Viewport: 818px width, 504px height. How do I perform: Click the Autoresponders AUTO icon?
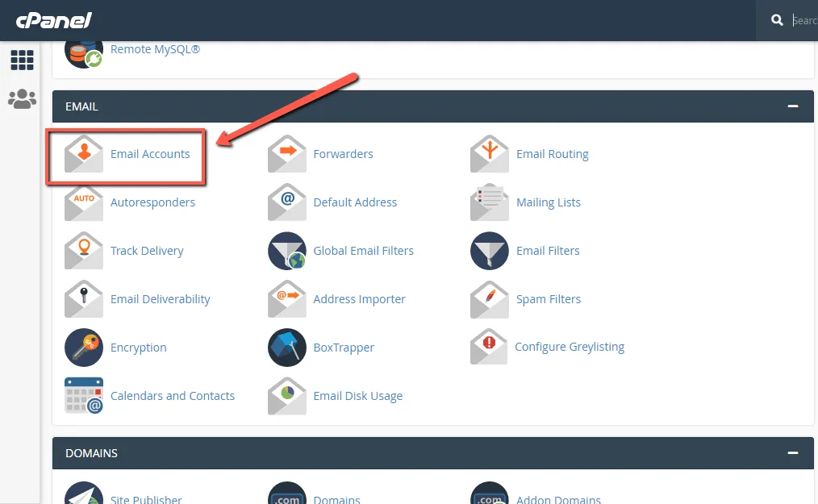click(x=83, y=202)
